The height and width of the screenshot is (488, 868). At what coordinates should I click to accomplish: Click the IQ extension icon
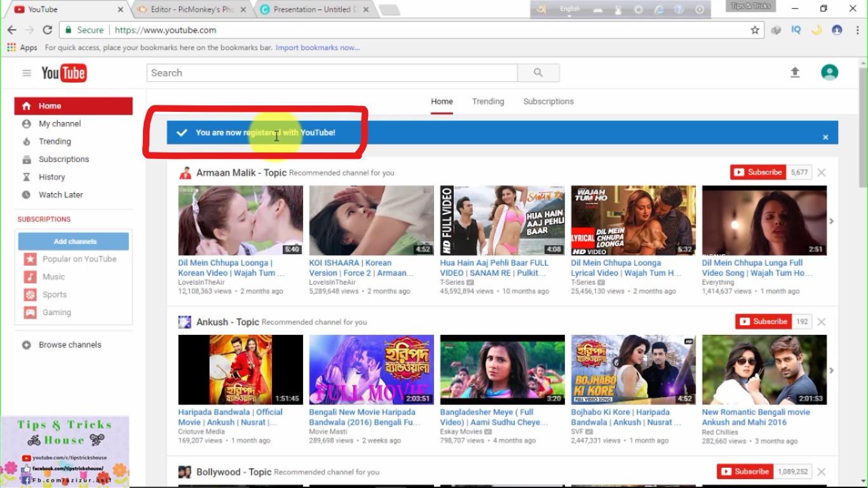pyautogui.click(x=796, y=30)
